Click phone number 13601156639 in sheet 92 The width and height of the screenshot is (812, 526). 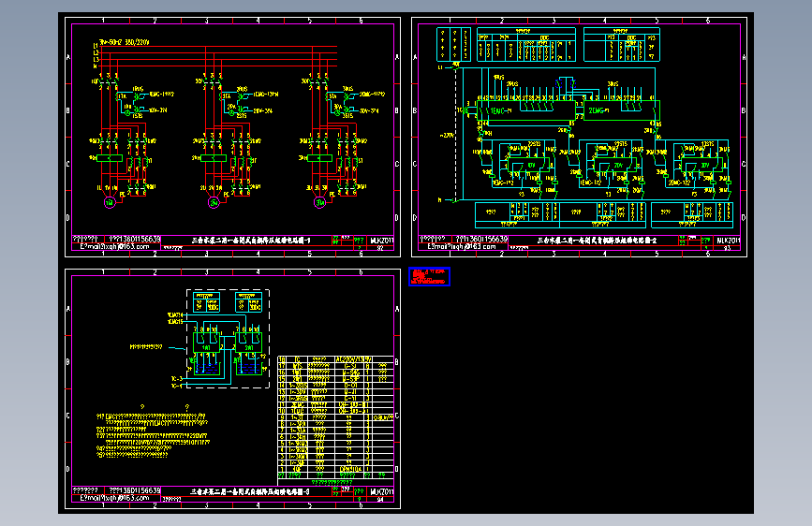(x=139, y=240)
